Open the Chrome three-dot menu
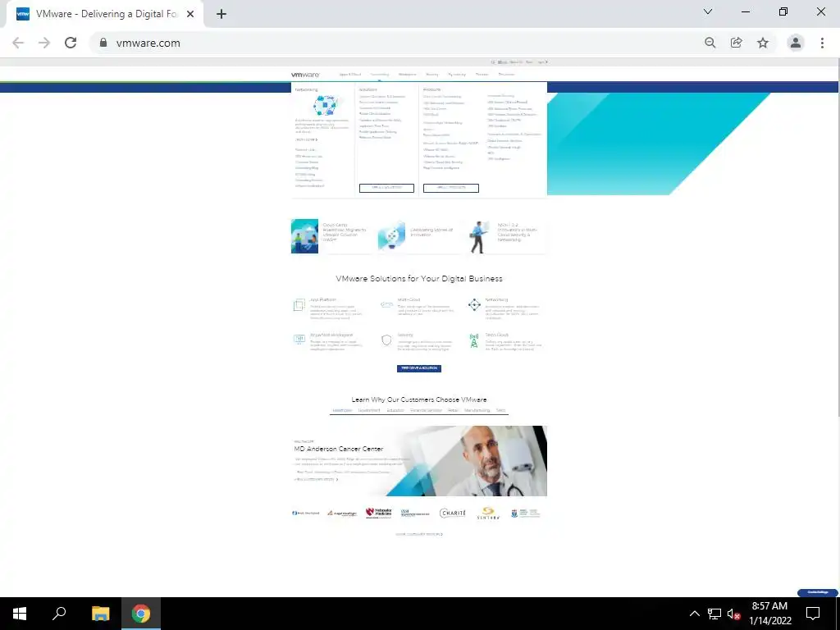This screenshot has height=630, width=840. click(822, 43)
